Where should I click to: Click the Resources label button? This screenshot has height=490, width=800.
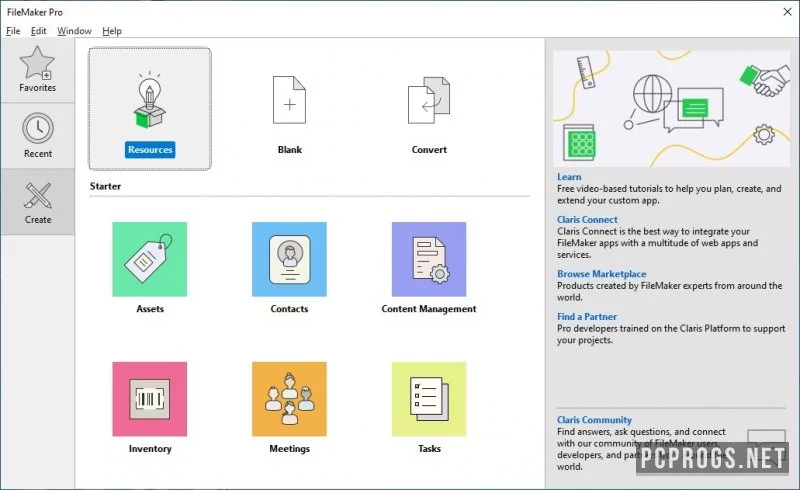(x=150, y=150)
